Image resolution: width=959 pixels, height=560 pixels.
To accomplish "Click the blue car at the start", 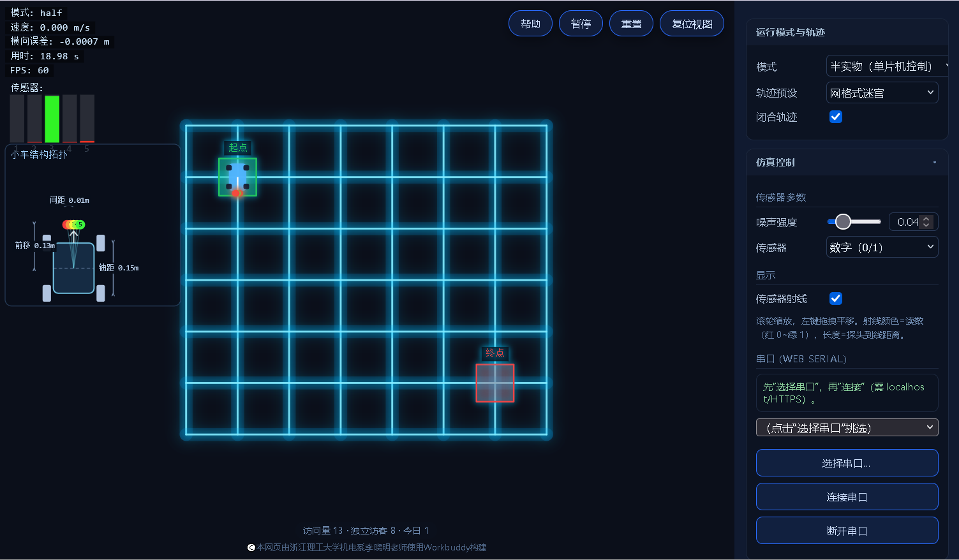I will tap(237, 177).
